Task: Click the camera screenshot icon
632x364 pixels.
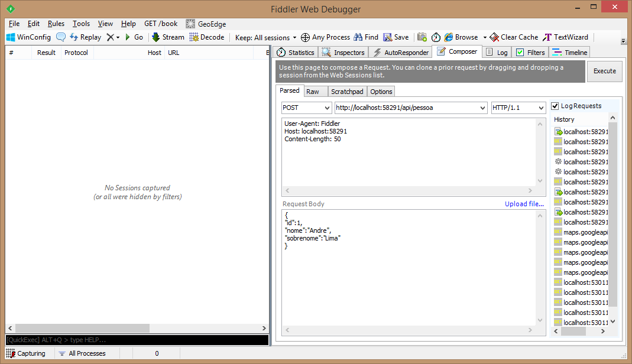Action: pos(422,37)
